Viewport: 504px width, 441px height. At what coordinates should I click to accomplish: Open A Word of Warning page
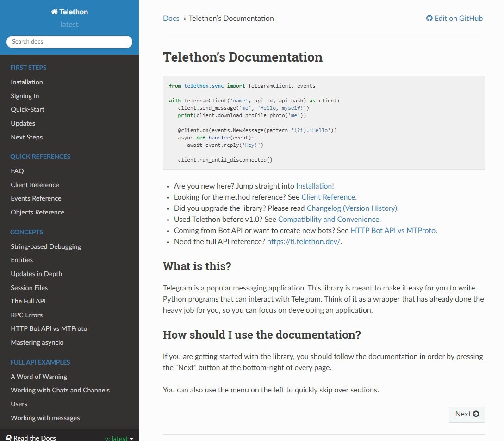[x=39, y=377]
